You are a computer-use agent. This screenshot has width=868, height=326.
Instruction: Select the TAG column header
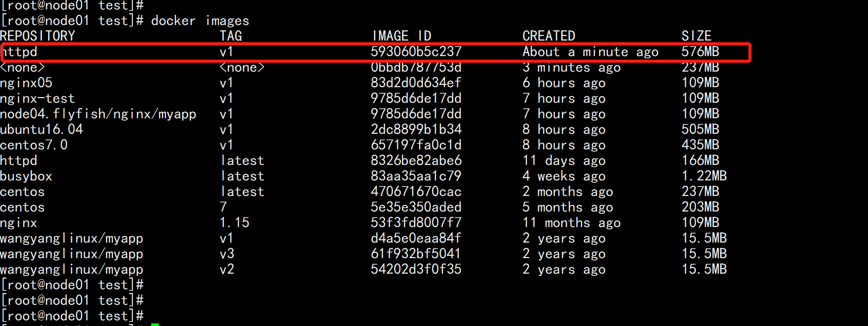pos(231,36)
